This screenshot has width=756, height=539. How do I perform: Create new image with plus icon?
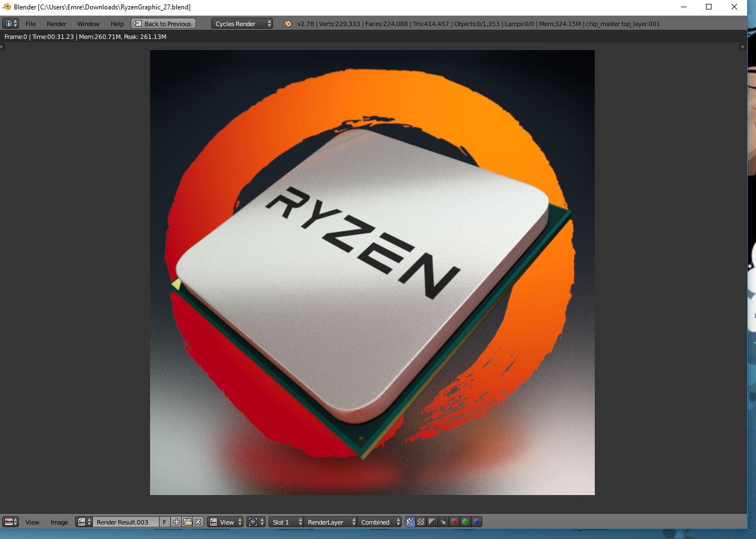coord(176,522)
